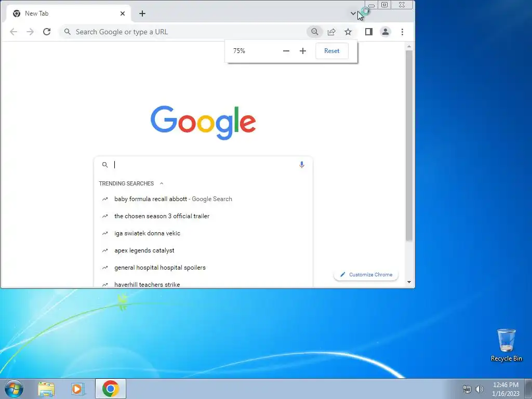
Task: Bookmark this tab with the star icon
Action: point(348,32)
